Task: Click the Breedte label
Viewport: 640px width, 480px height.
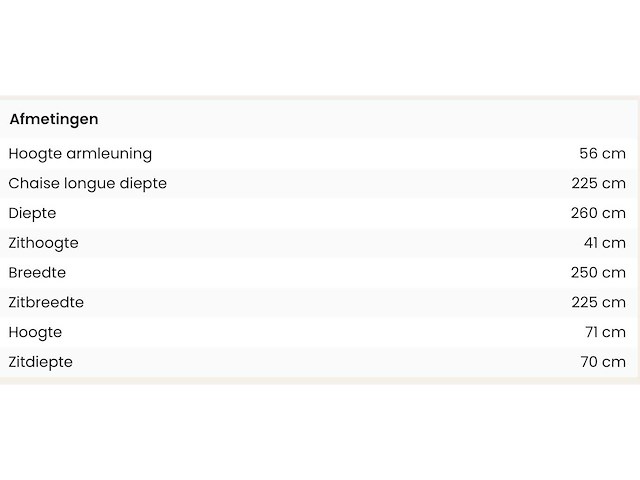Action: 37,272
